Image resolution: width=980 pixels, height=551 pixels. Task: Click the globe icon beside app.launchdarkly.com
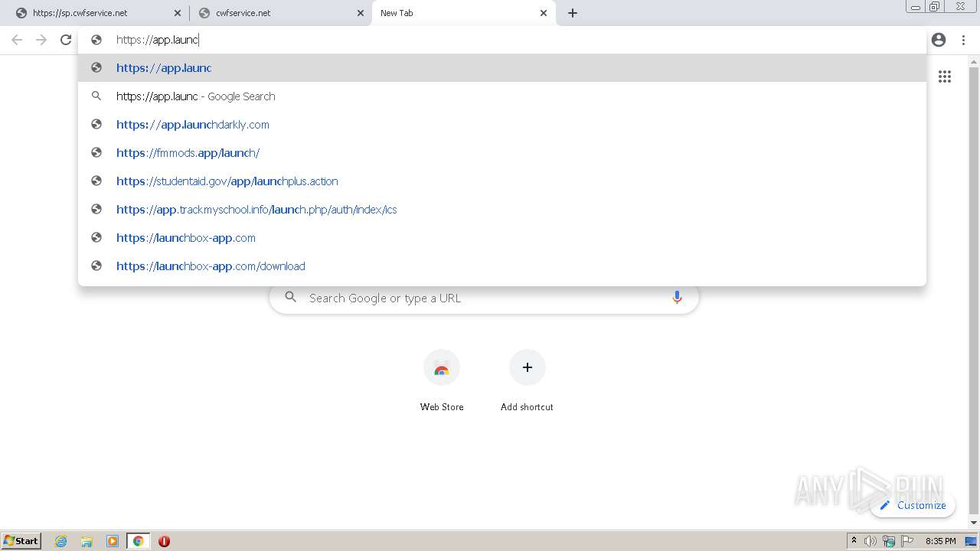(96, 124)
